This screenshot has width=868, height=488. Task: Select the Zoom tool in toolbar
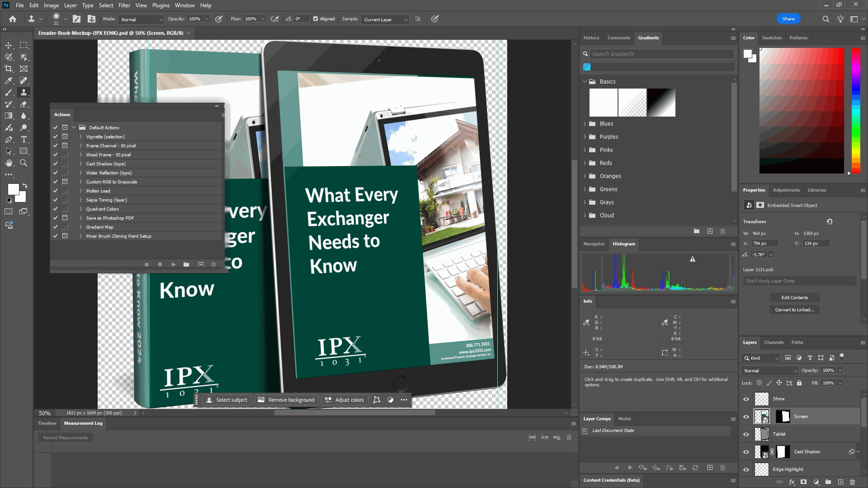pyautogui.click(x=24, y=163)
